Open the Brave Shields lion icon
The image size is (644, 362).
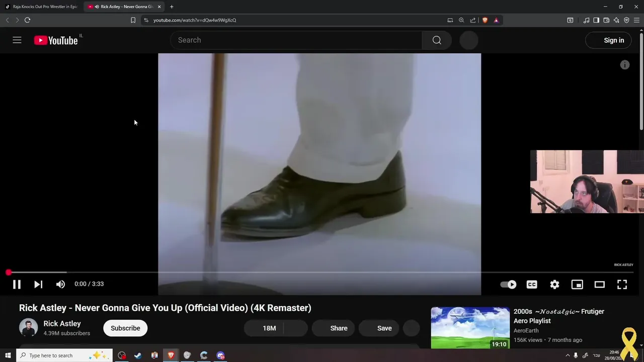pos(485,20)
